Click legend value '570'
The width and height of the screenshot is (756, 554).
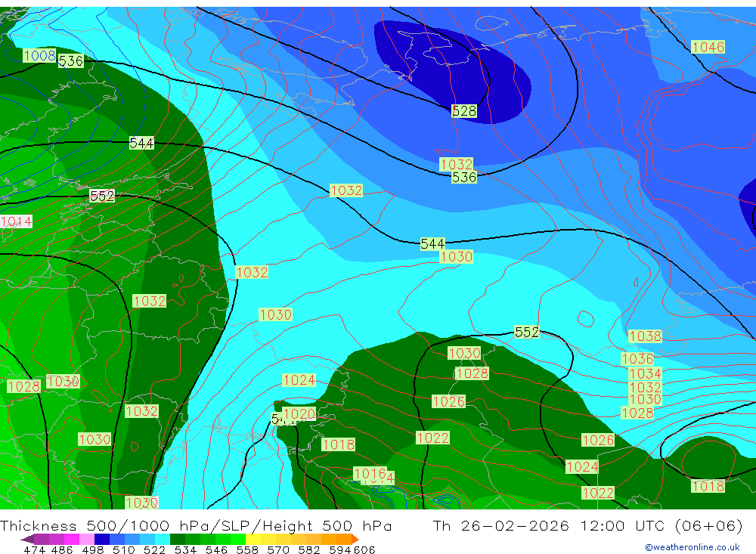point(278,549)
